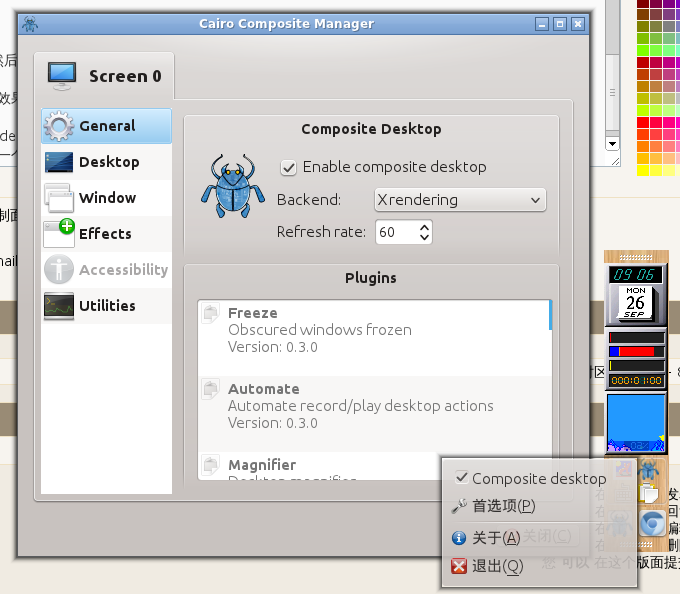
Task: Click the resize grip of the background text area
Action: tap(615, 161)
